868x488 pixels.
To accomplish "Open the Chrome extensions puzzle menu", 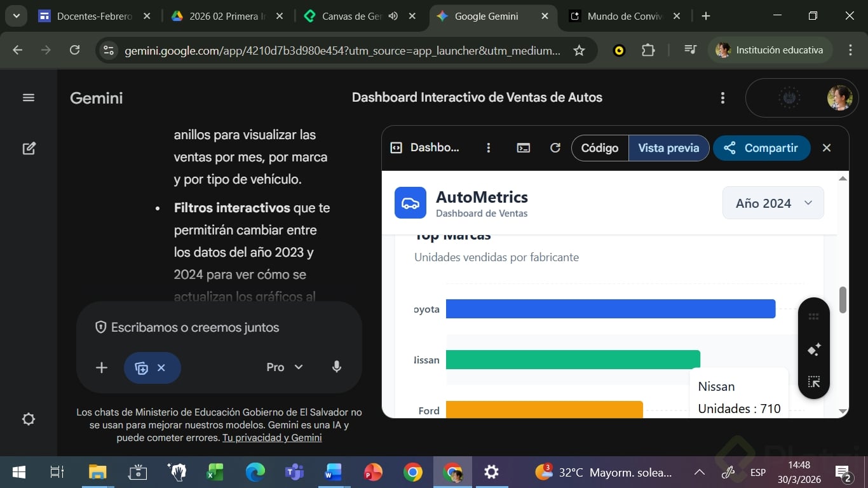I will coord(648,50).
